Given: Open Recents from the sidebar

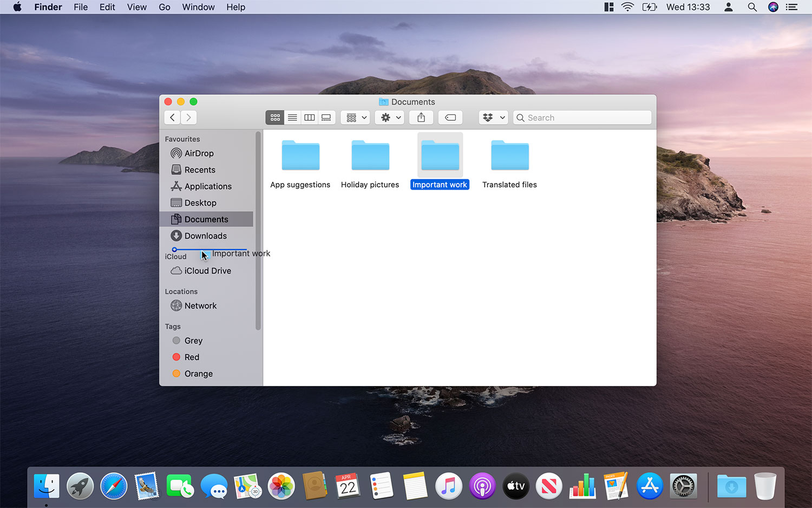Looking at the screenshot, I should [199, 170].
